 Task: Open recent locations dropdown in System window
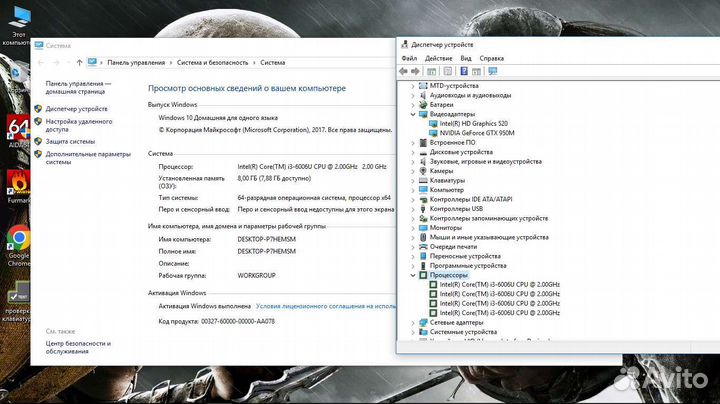(x=68, y=62)
